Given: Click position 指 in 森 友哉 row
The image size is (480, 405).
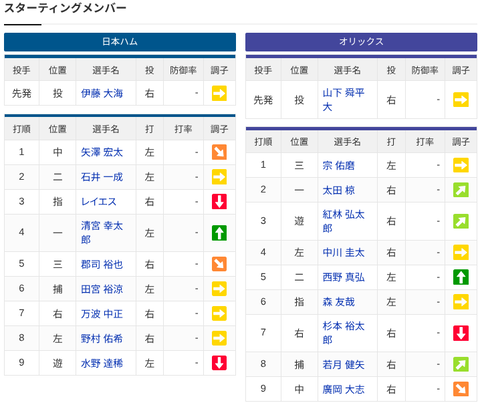Looking at the screenshot, I should click(299, 302).
